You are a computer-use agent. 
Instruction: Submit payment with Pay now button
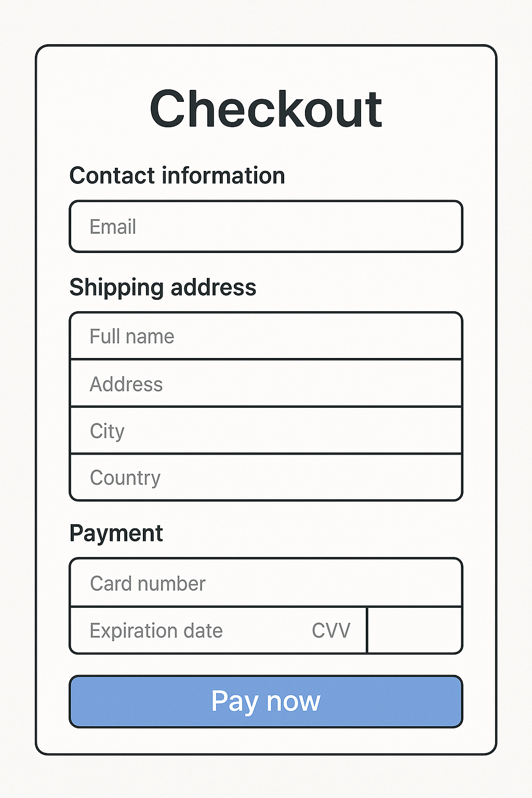266,701
